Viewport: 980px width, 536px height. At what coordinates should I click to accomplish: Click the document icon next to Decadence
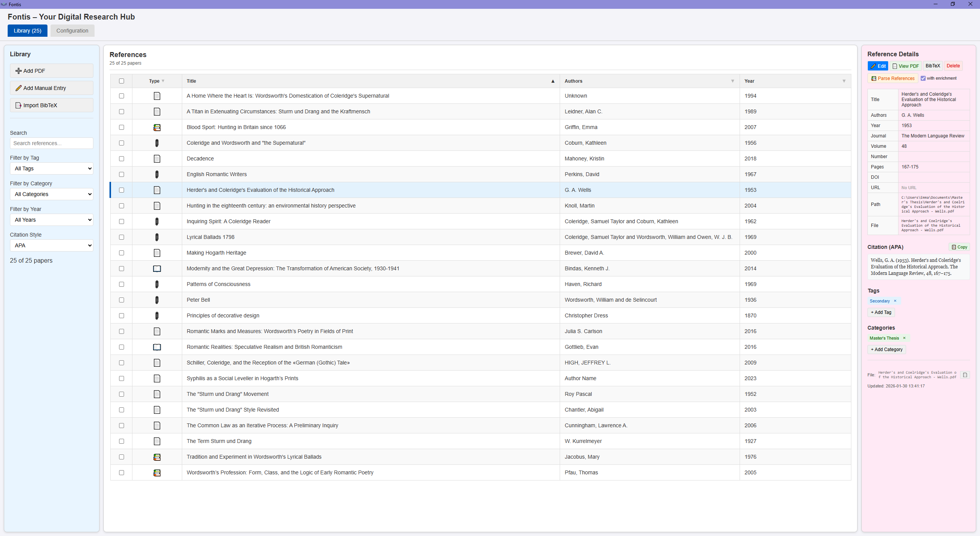pos(157,159)
